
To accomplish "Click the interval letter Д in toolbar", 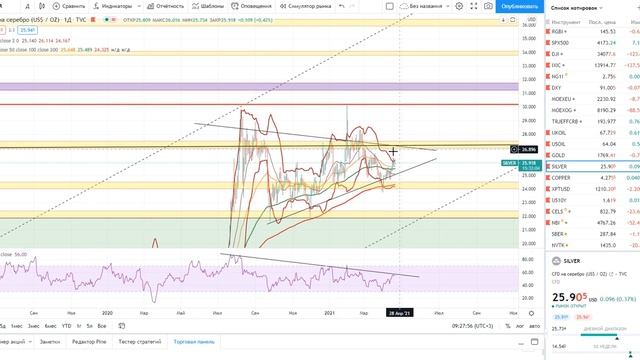I will (x=27, y=6).
